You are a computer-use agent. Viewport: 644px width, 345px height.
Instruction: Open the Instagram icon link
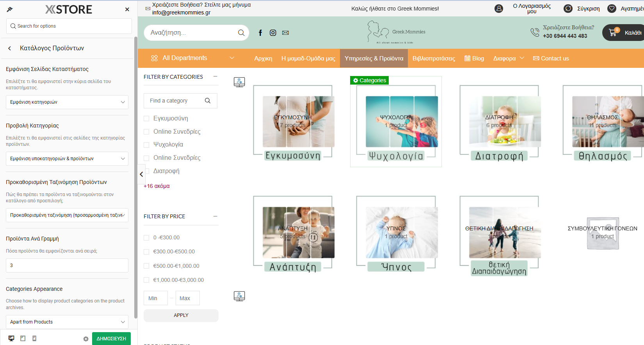(273, 33)
